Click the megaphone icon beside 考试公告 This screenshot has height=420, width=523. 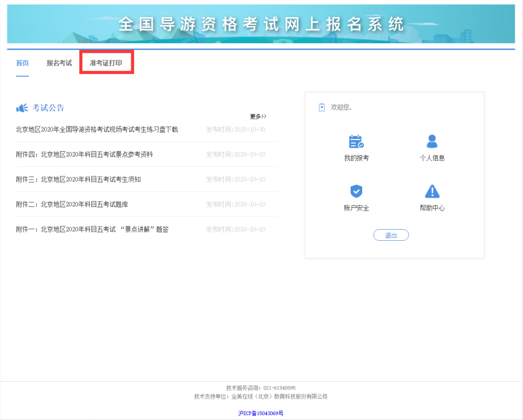(22, 108)
